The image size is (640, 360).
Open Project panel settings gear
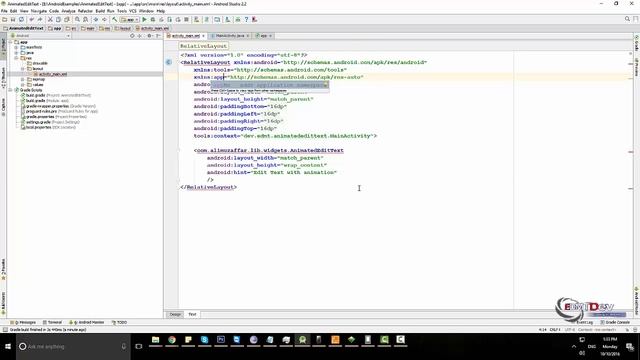149,36
